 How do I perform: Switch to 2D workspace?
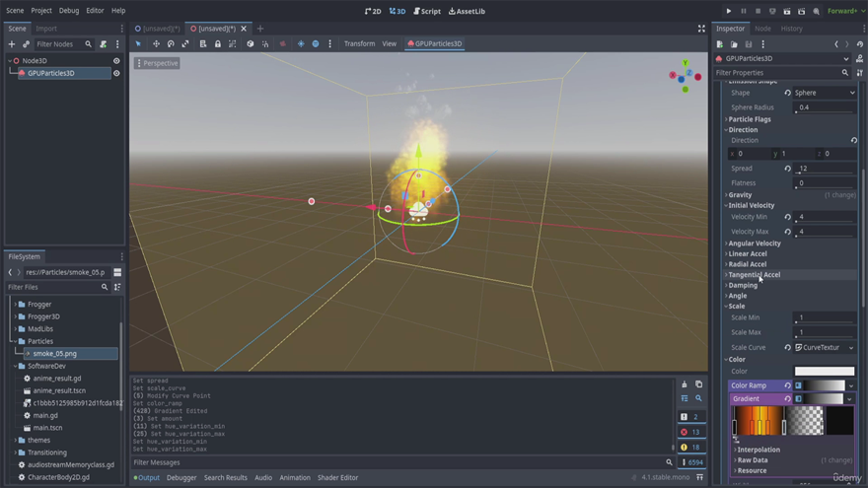[373, 11]
